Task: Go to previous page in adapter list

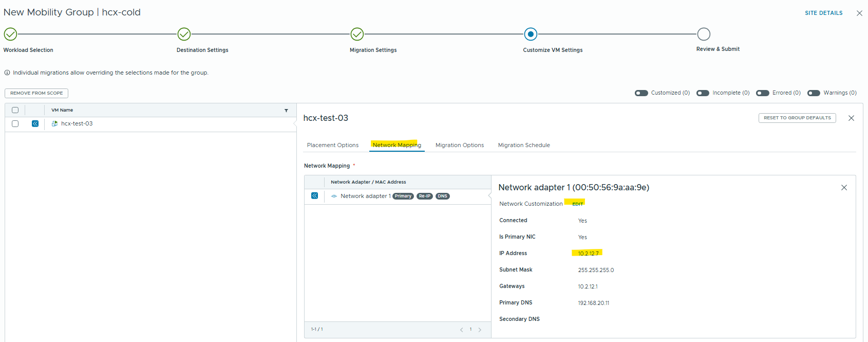Action: (x=461, y=330)
